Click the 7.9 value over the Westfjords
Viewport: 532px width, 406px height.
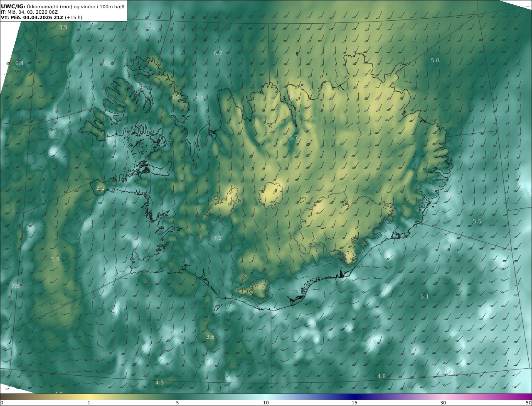pos(140,86)
